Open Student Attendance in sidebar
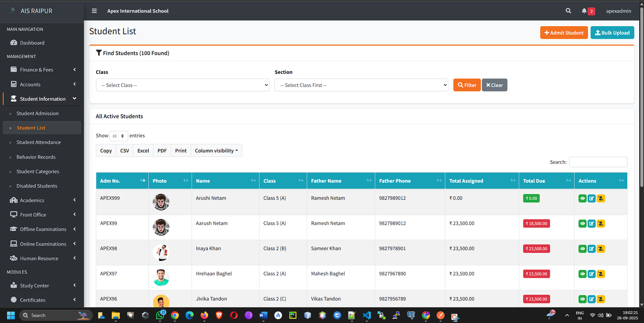644x323 pixels. [x=39, y=143]
